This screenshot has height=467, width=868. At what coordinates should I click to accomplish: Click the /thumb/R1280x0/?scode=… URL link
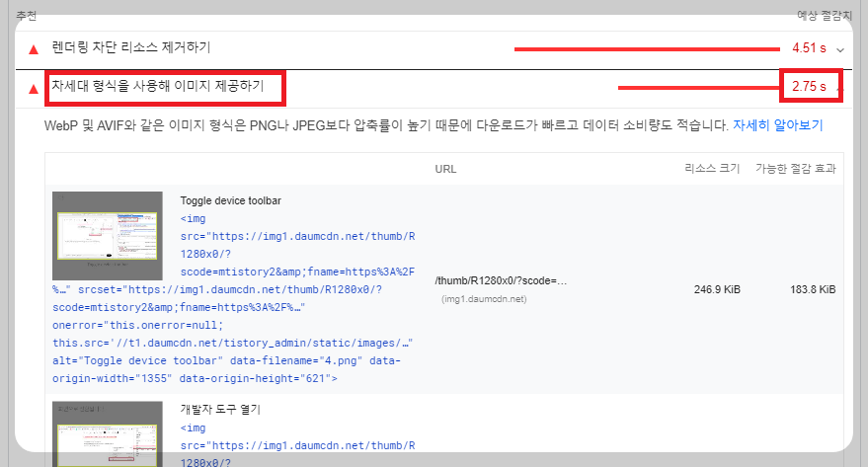pos(501,280)
